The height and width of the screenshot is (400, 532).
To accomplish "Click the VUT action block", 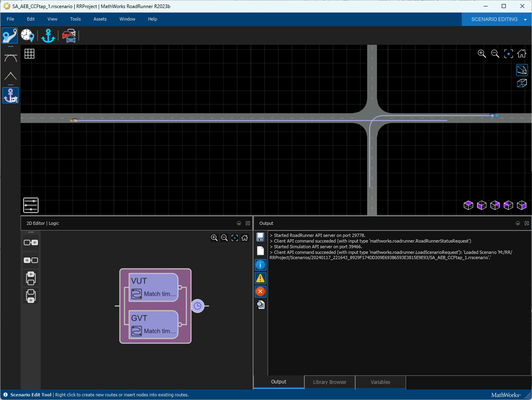I will tap(153, 287).
